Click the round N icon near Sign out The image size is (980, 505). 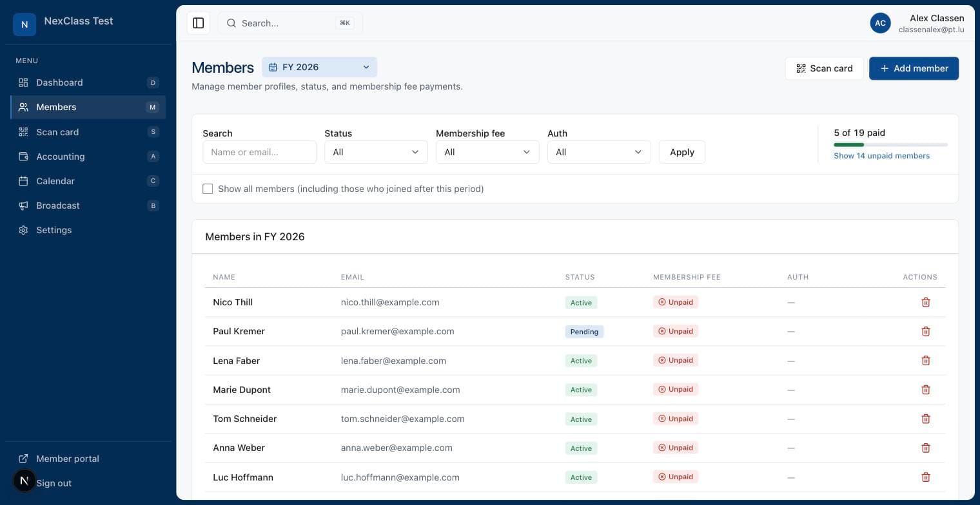24,481
